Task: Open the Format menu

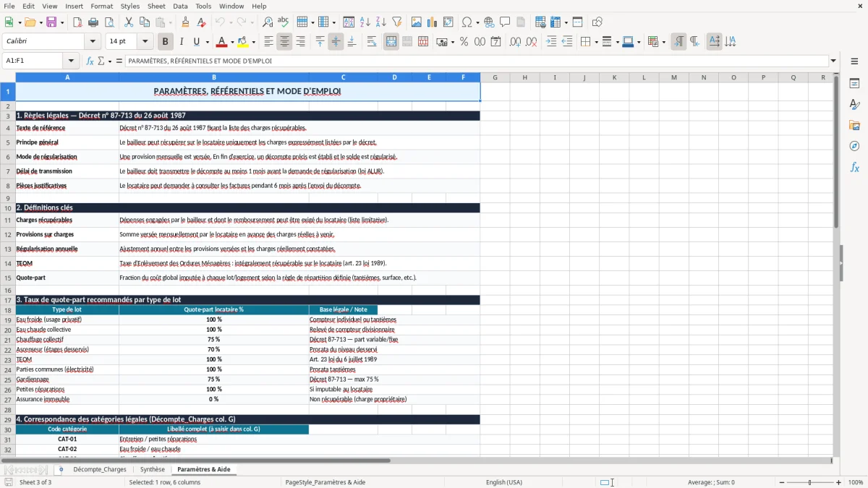Action: coord(101,6)
